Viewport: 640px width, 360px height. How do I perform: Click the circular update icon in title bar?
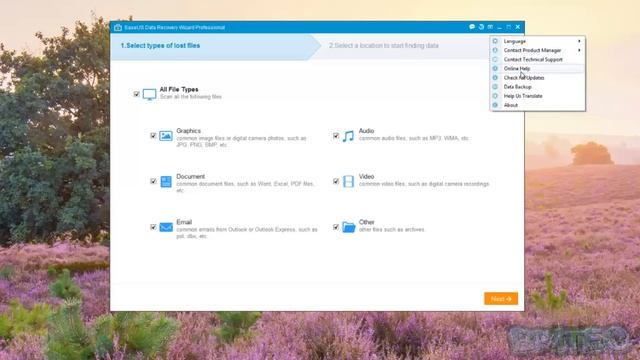tap(481, 27)
